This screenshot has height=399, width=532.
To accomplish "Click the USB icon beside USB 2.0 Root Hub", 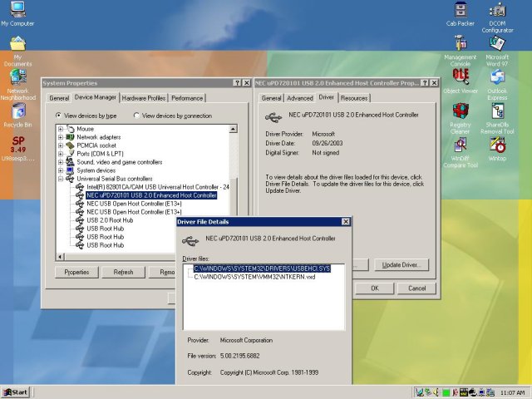I will coord(80,220).
